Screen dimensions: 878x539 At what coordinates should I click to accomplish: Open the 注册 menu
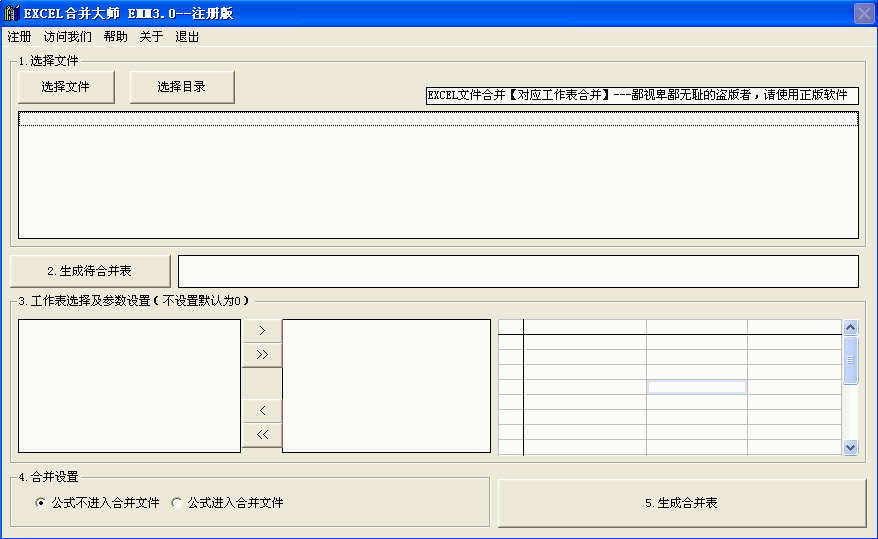[19, 37]
